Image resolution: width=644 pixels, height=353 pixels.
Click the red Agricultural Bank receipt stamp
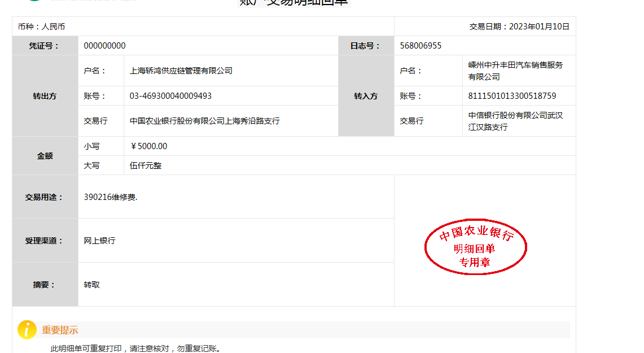pyautogui.click(x=475, y=248)
